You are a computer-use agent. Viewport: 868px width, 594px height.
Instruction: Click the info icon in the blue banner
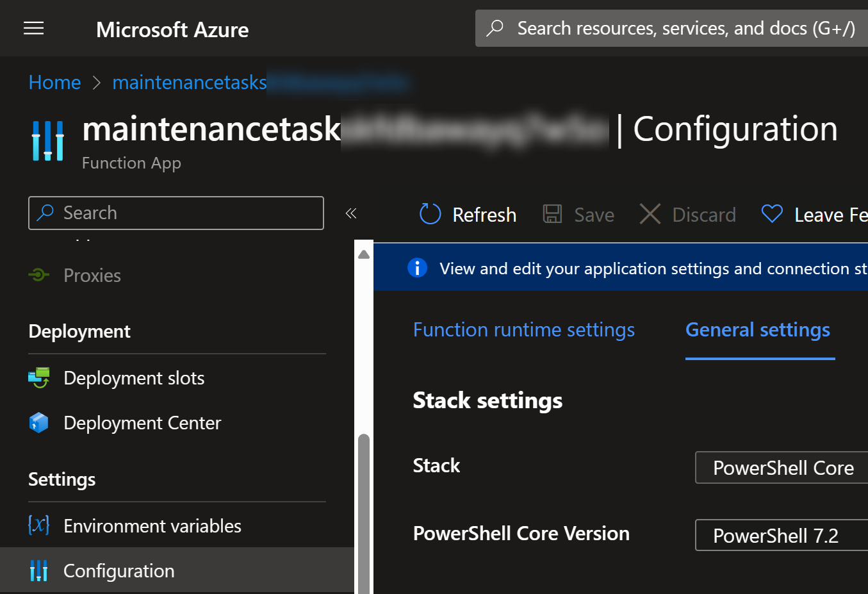[x=418, y=267]
